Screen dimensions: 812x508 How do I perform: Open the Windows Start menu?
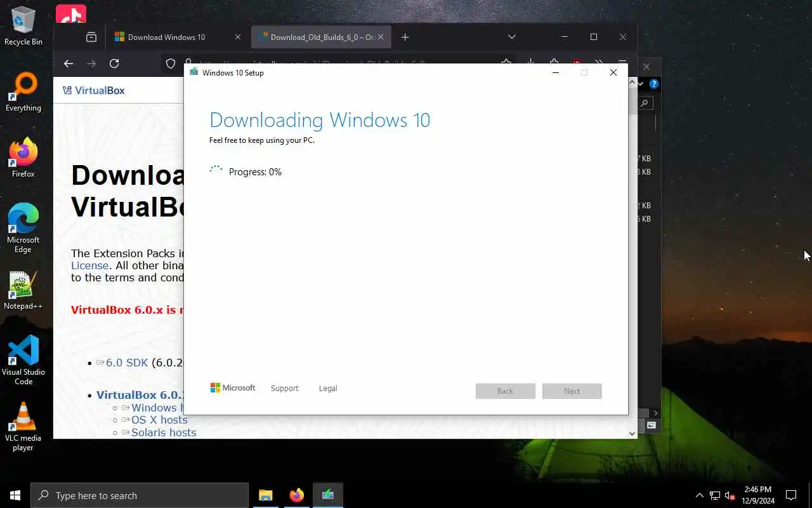pyautogui.click(x=15, y=495)
